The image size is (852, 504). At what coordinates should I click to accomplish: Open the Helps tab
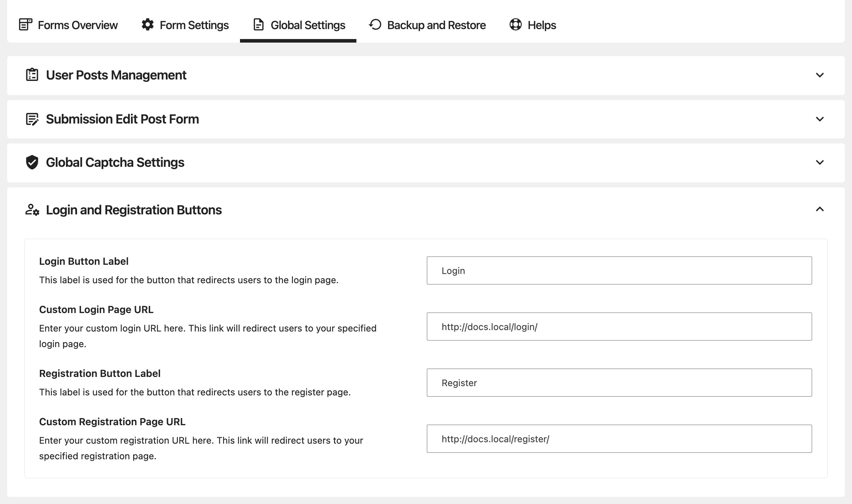(x=533, y=25)
